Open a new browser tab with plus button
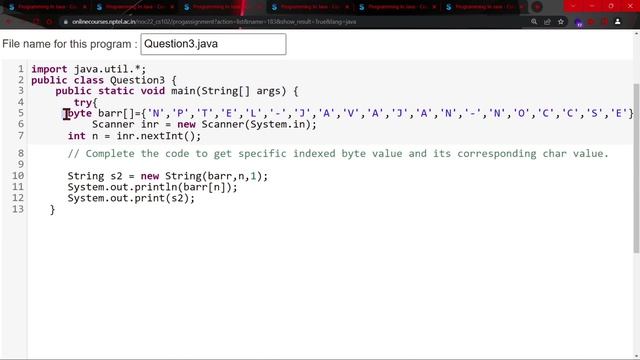Image resolution: width=640 pixels, height=360 pixels. click(538, 7)
